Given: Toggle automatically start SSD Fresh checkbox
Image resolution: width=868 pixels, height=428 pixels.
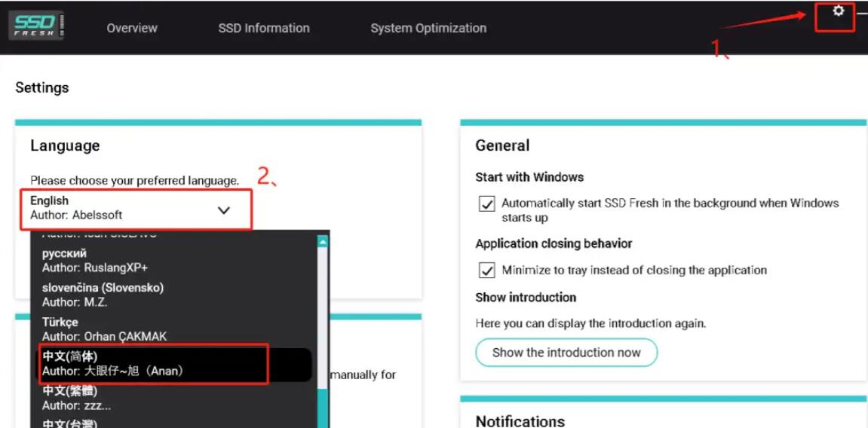Looking at the screenshot, I should 486,204.
